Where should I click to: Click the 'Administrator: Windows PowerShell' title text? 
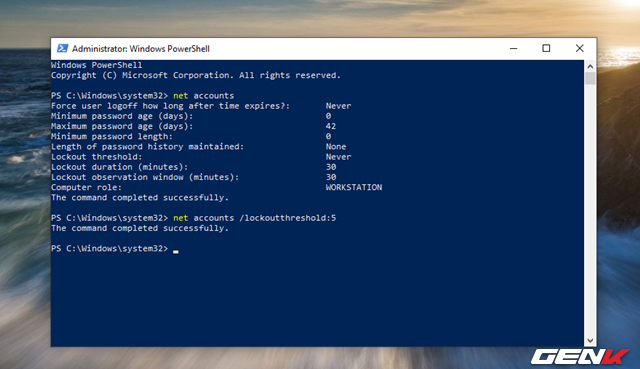click(x=141, y=49)
